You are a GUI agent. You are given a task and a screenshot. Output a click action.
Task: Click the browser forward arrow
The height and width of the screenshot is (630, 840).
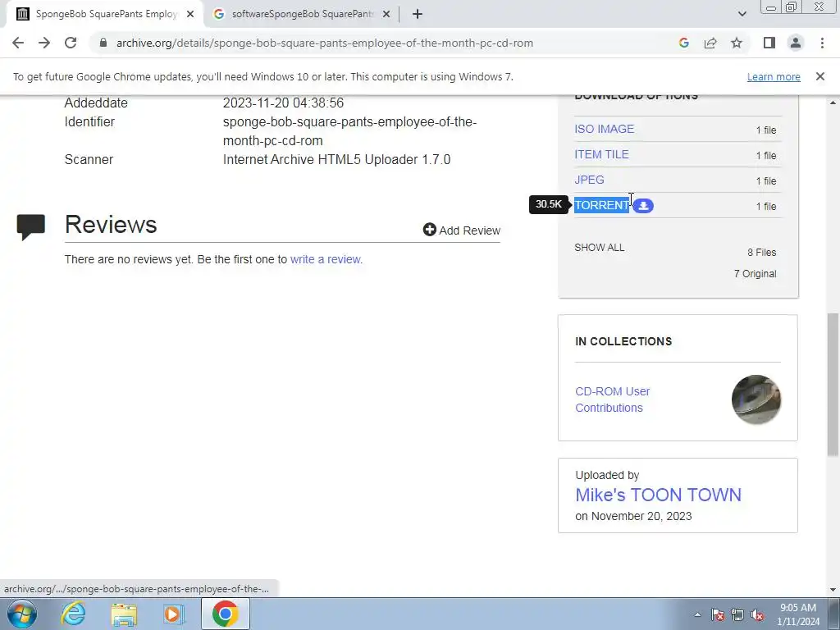pyautogui.click(x=44, y=43)
